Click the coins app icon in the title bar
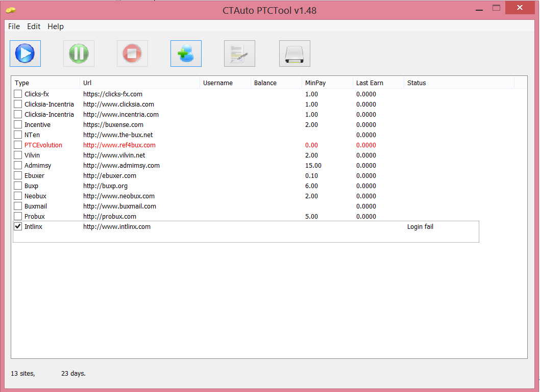This screenshot has width=540, height=392. (11, 10)
